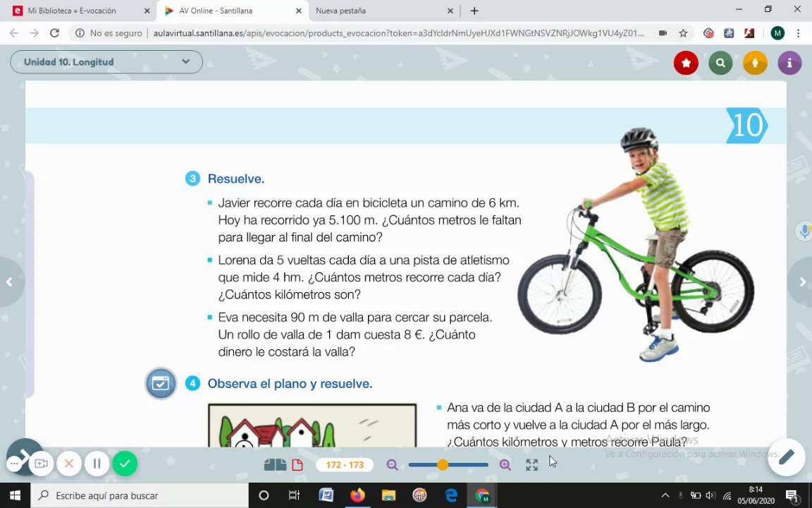
Task: Open a new browser tab
Action: pos(474,11)
